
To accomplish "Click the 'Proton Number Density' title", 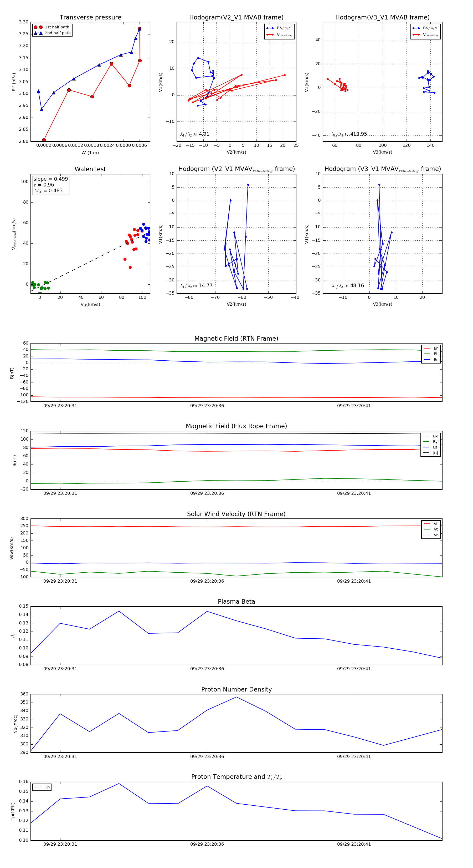I will (236, 689).
